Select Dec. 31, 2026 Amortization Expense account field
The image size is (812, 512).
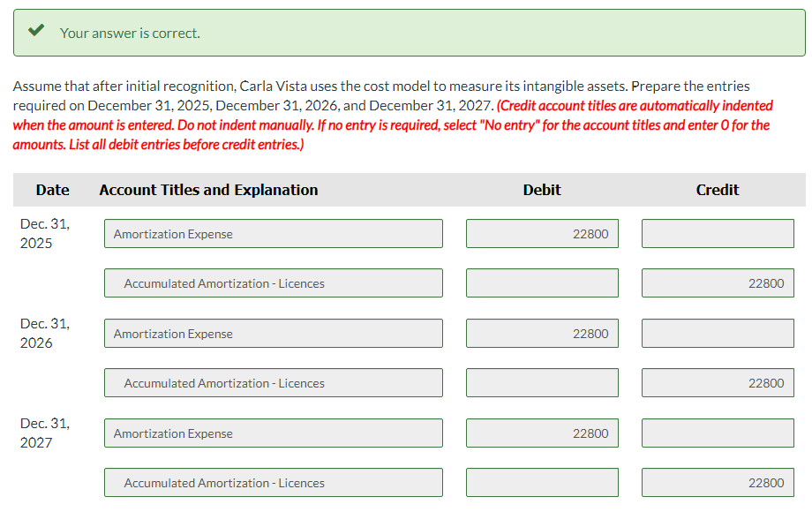(x=274, y=334)
